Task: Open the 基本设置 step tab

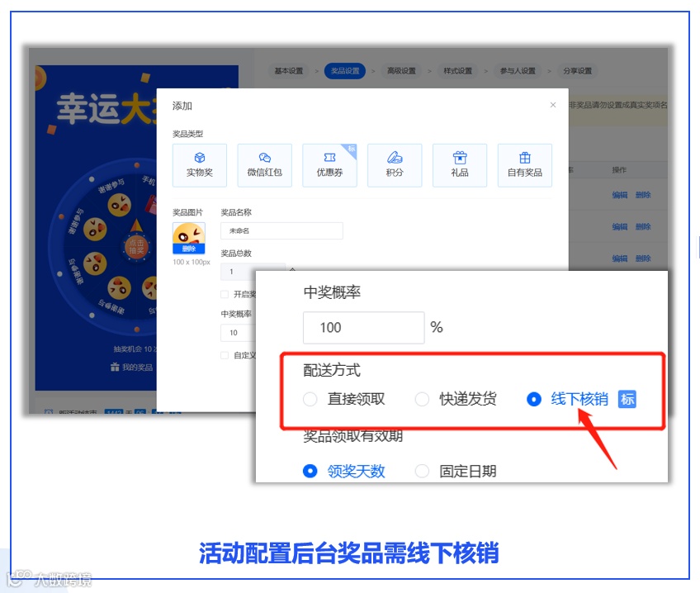Action: (x=289, y=71)
